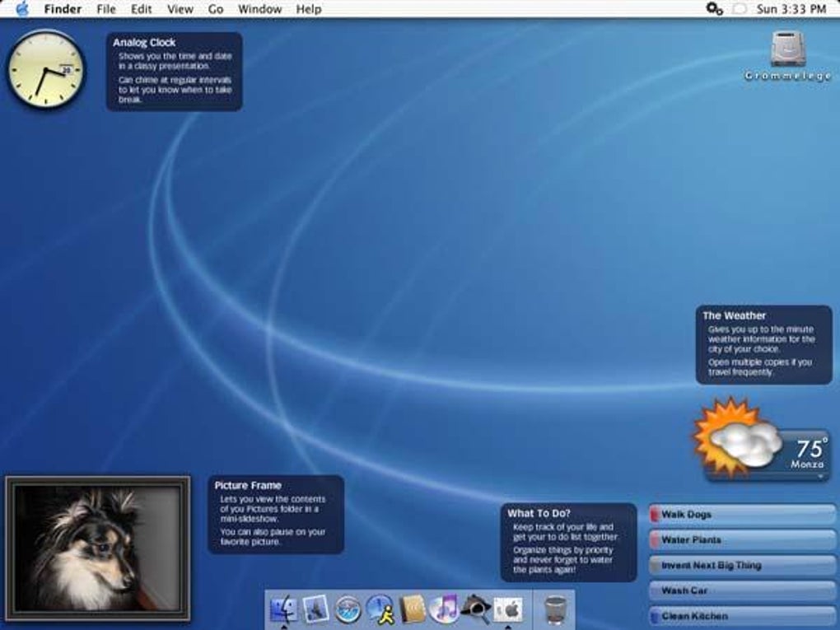
Task: Launch the Mail stamp icon in Dock
Action: click(x=316, y=609)
